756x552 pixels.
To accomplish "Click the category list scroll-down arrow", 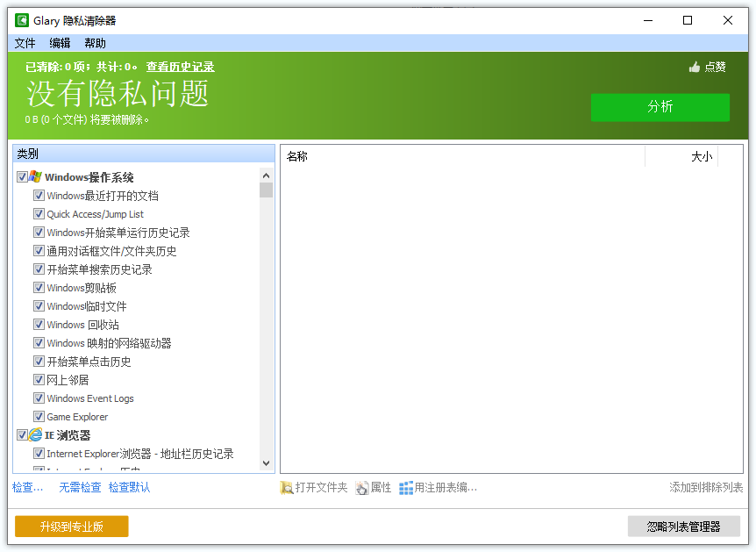I will click(266, 463).
